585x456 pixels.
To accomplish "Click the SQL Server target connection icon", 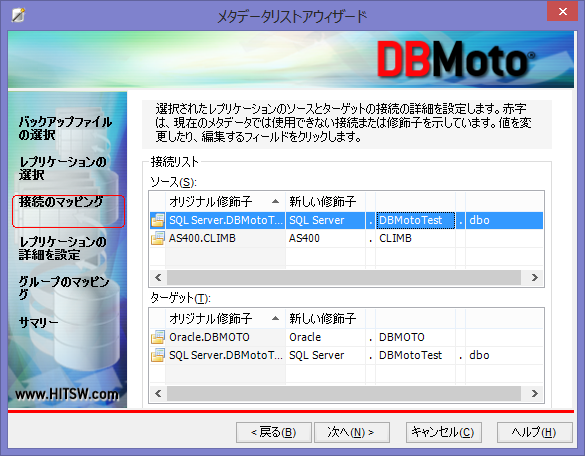I will (x=157, y=355).
